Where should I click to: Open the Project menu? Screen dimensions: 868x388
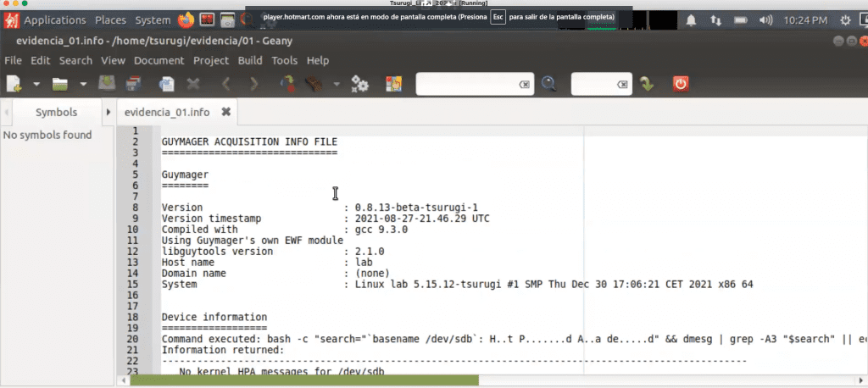point(211,60)
